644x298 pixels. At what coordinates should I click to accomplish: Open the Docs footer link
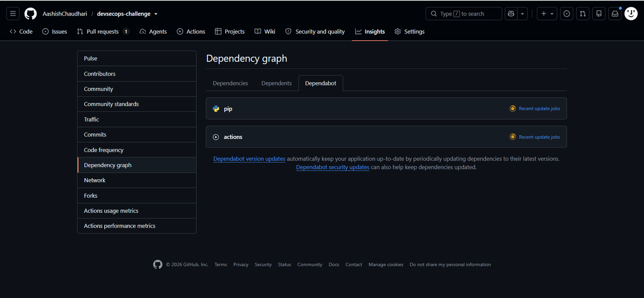coord(334,265)
